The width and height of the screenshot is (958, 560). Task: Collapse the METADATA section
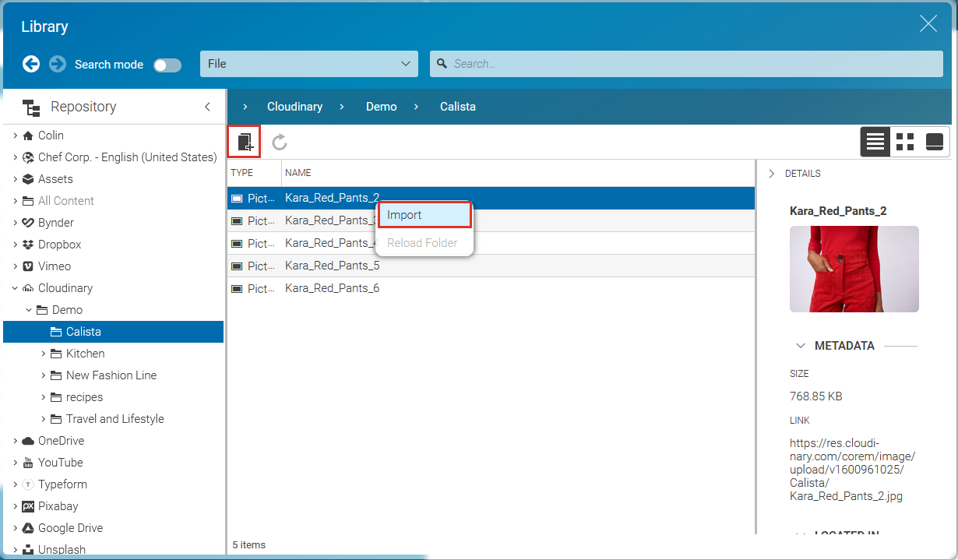[801, 345]
